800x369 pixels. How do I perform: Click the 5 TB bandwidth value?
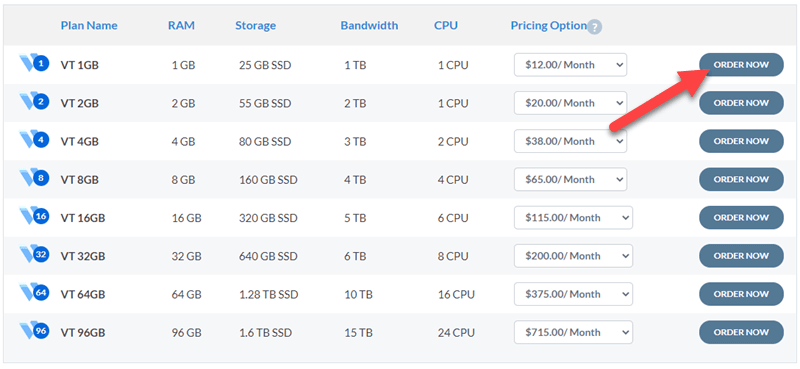(355, 218)
